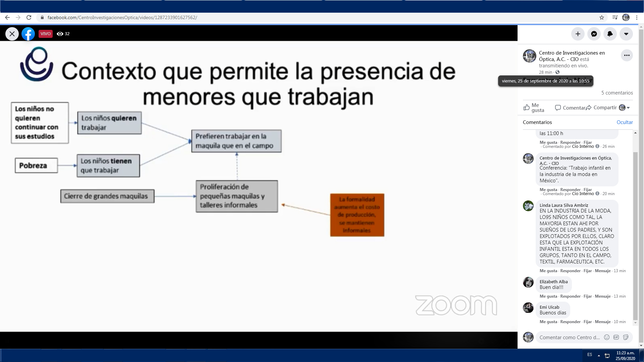Click the Me gusta thumbs-up button

tap(534, 108)
